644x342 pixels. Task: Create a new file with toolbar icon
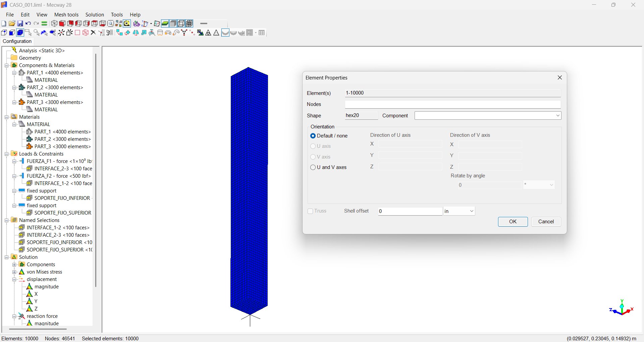click(x=4, y=23)
